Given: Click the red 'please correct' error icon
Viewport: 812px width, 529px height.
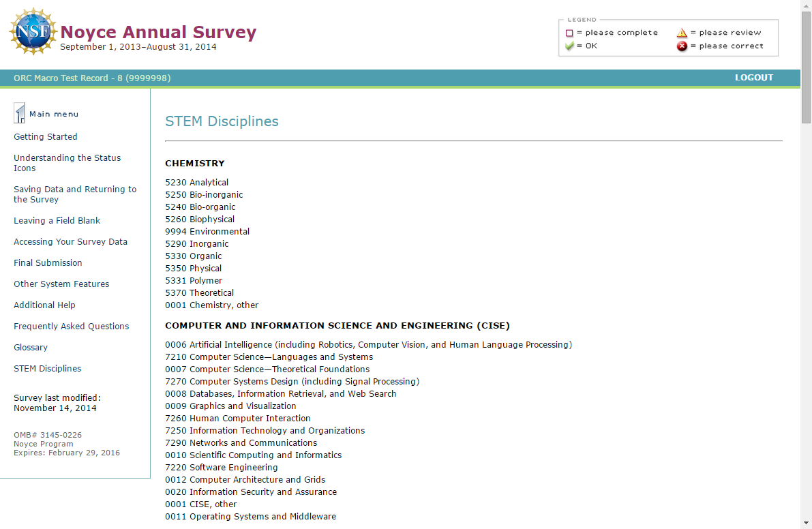Looking at the screenshot, I should [x=682, y=46].
